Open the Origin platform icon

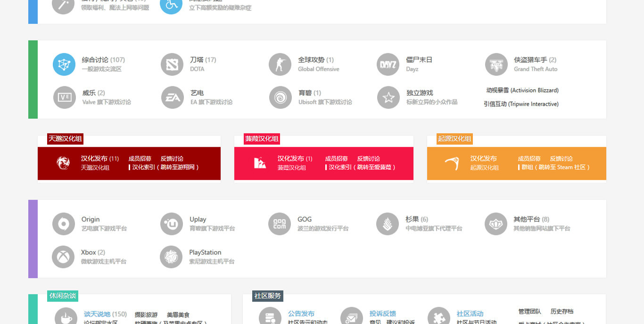(63, 224)
